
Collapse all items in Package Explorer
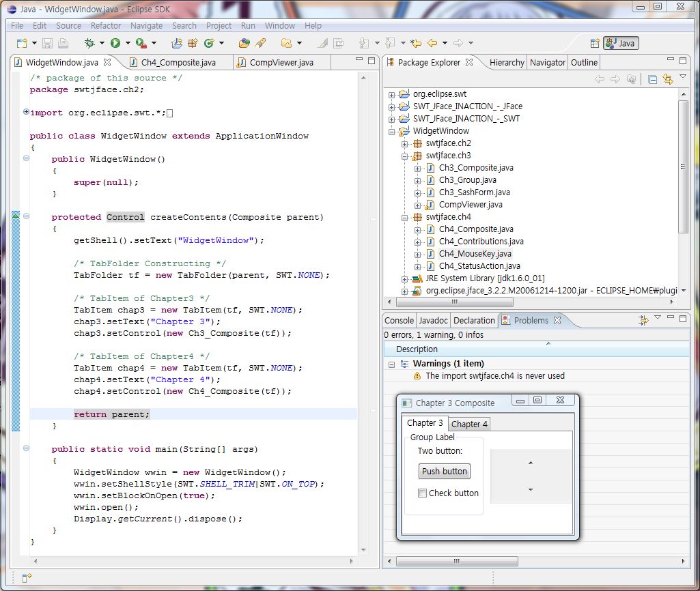(x=652, y=80)
